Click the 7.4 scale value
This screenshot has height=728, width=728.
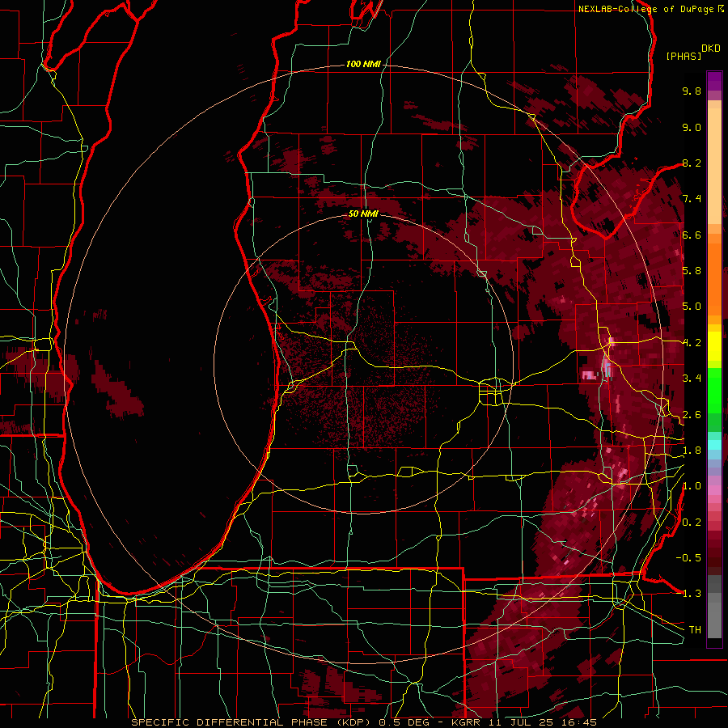[x=692, y=199]
